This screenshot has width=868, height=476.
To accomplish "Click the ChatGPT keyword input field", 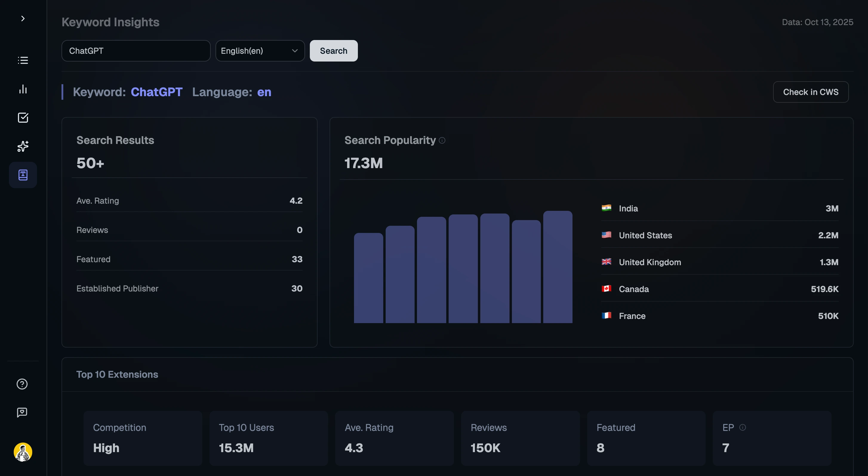I will click(x=136, y=50).
